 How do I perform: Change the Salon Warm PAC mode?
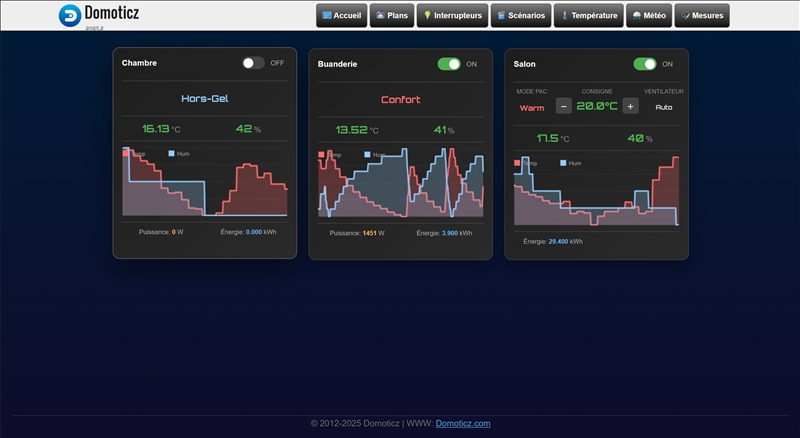point(532,108)
